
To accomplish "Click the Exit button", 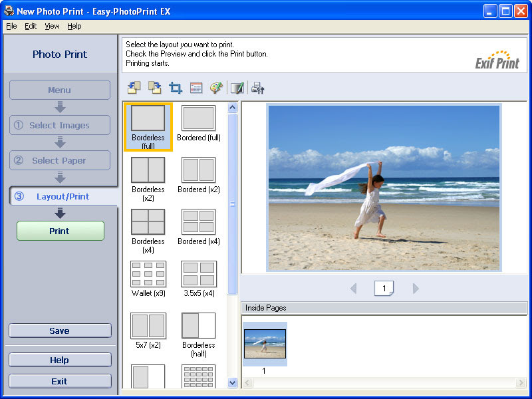I will [x=60, y=381].
